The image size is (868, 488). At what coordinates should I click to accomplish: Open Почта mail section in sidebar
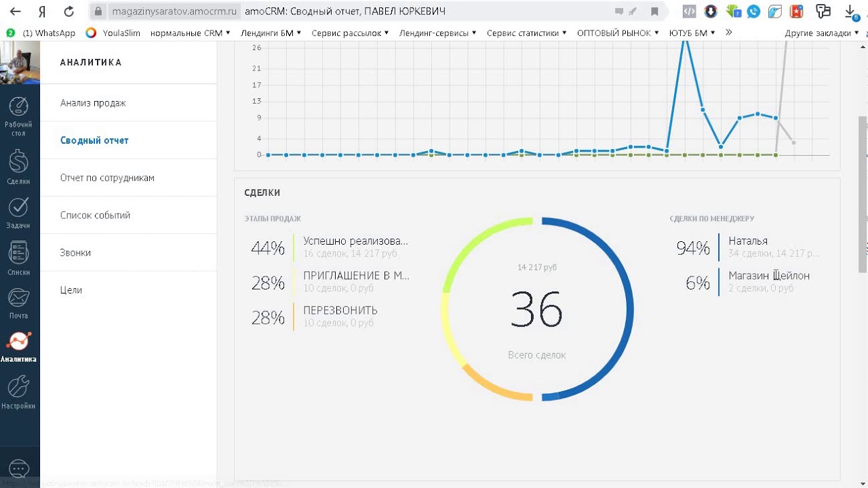point(18,304)
